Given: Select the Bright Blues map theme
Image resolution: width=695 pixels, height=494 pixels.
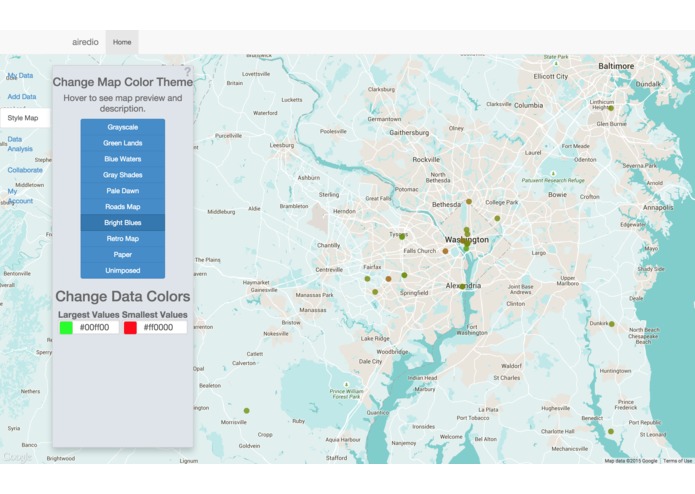Looking at the screenshot, I should (x=123, y=223).
